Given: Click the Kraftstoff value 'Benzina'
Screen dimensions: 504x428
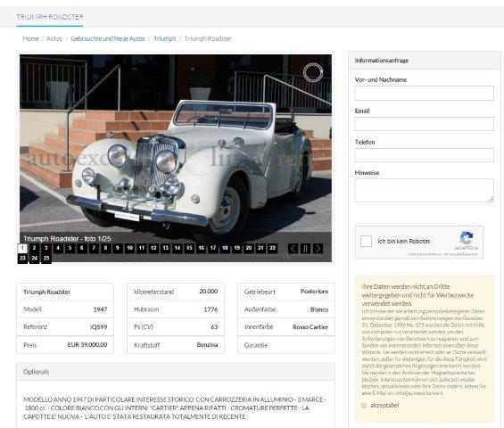Looking at the screenshot, I should point(207,345).
